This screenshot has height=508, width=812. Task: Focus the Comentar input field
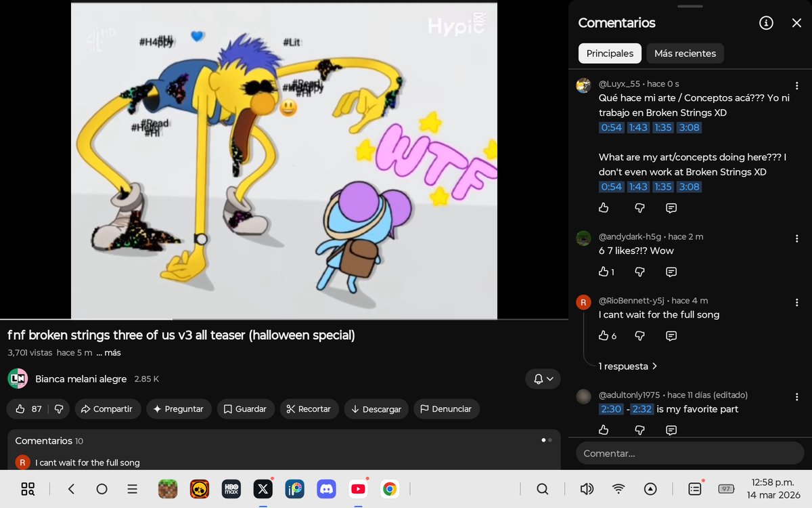pyautogui.click(x=690, y=453)
